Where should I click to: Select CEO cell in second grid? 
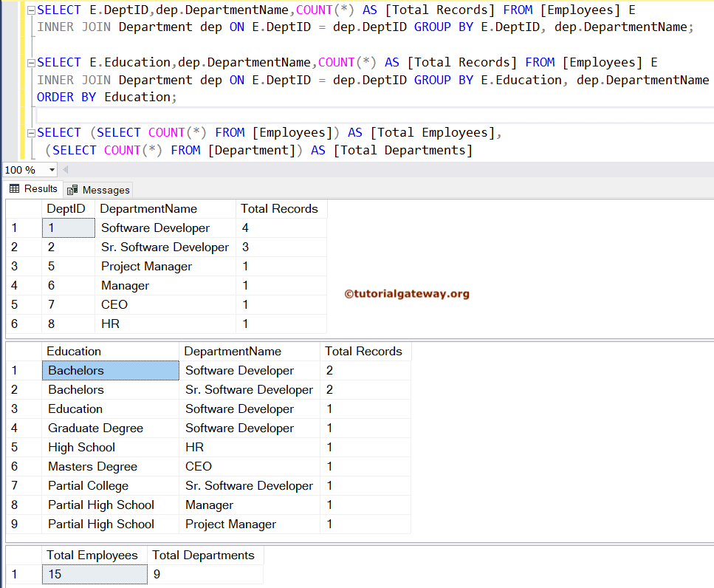pyautogui.click(x=250, y=466)
